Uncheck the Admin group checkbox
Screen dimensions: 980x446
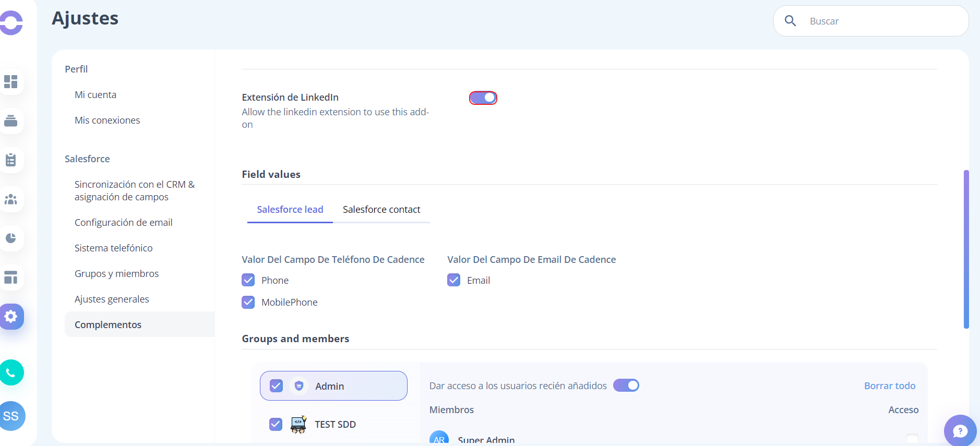coord(276,386)
